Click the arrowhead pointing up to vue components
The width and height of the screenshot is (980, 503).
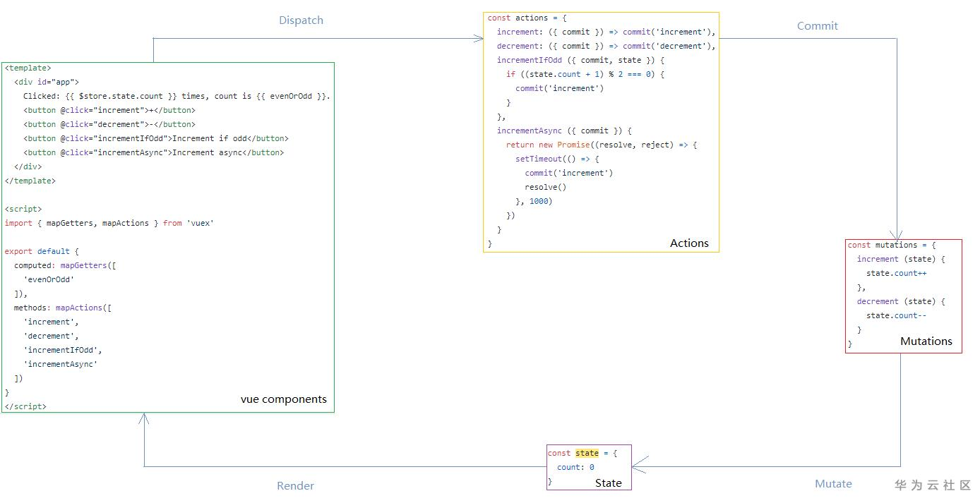tap(144, 418)
